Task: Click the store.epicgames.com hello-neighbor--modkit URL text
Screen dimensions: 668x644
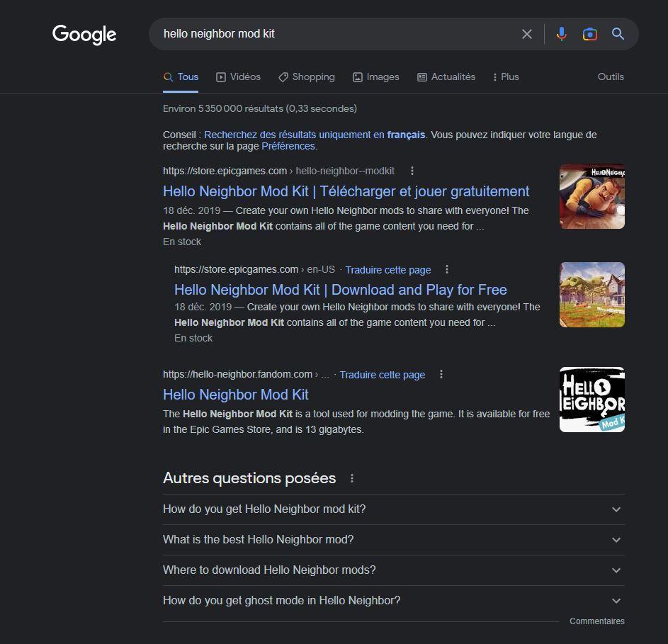Action: pos(278,171)
